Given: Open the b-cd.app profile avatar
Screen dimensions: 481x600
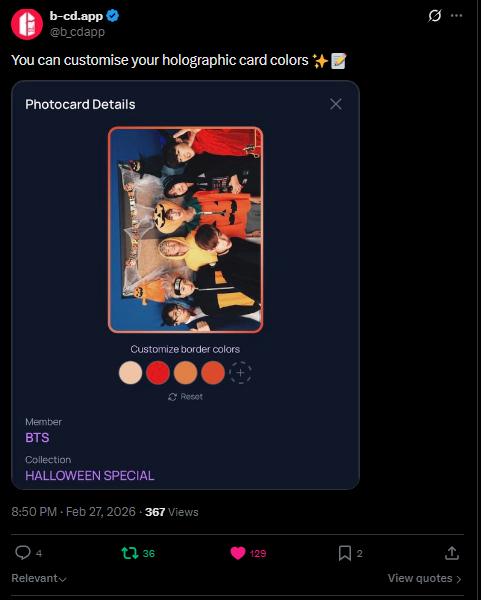Looking at the screenshot, I should (27, 24).
